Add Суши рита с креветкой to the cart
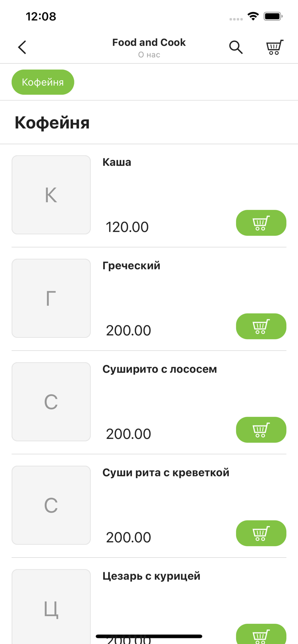 pos(261,533)
